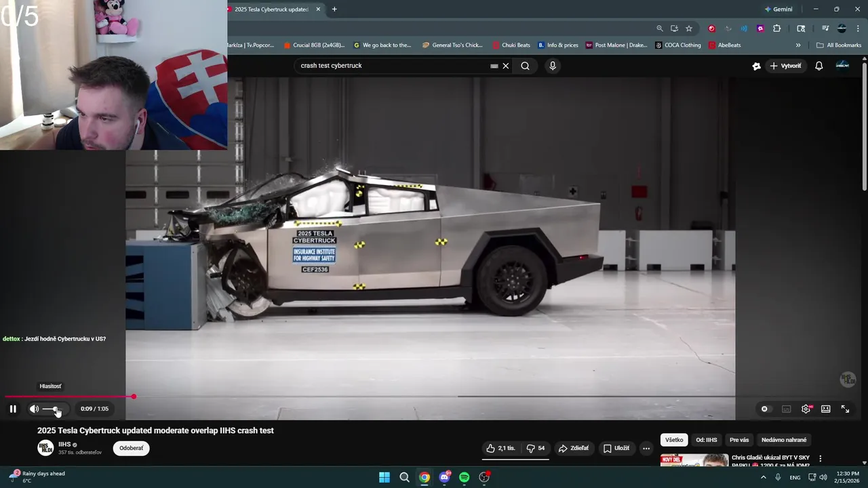Select the Od: IIHS filter chip

tap(706, 440)
